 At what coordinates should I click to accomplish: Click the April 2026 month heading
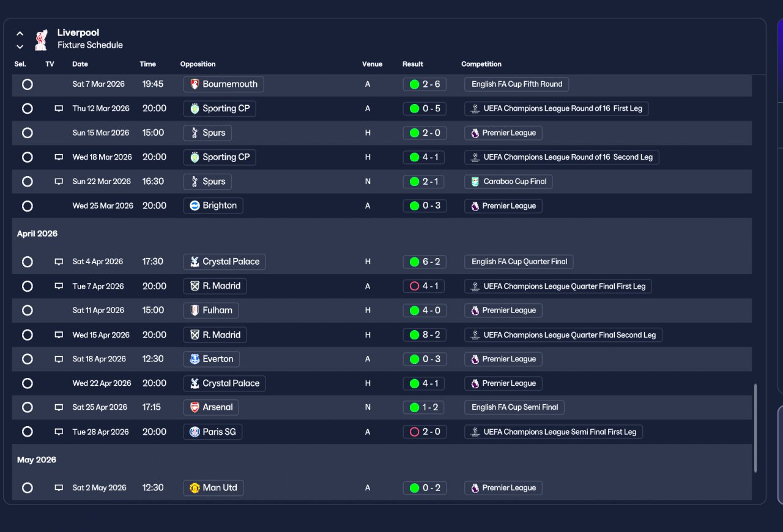(37, 234)
